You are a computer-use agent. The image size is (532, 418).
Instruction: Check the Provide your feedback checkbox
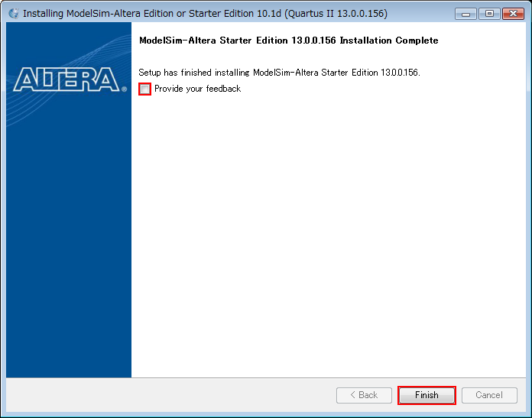pyautogui.click(x=145, y=89)
